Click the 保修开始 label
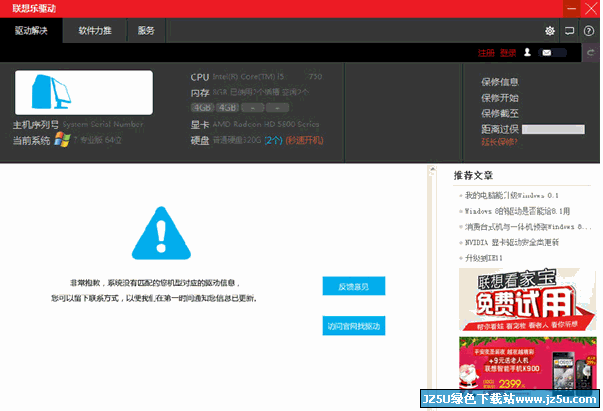The image size is (603, 411). point(499,98)
